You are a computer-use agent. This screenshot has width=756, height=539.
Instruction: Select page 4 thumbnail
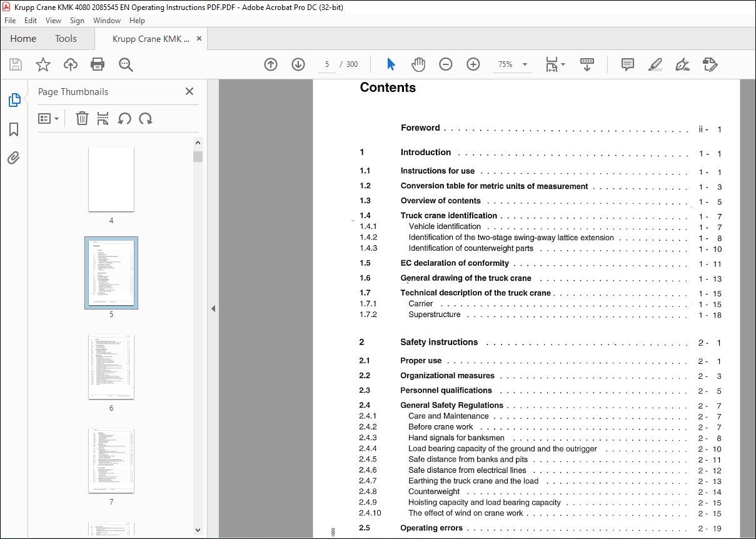click(111, 179)
